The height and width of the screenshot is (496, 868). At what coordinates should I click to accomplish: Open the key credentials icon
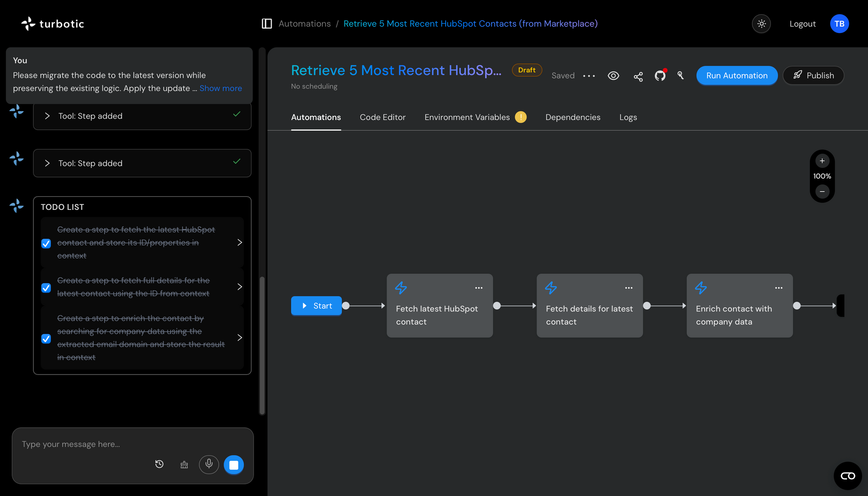coord(681,75)
